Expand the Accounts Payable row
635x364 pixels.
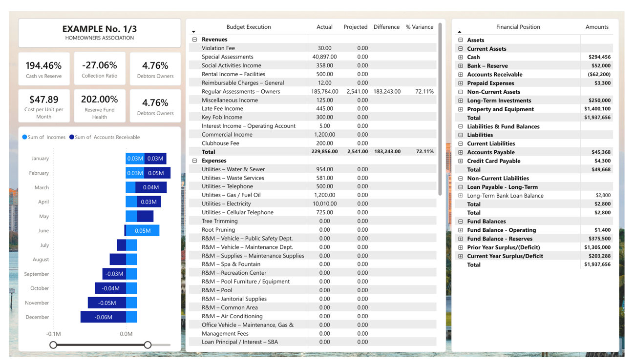tap(461, 152)
